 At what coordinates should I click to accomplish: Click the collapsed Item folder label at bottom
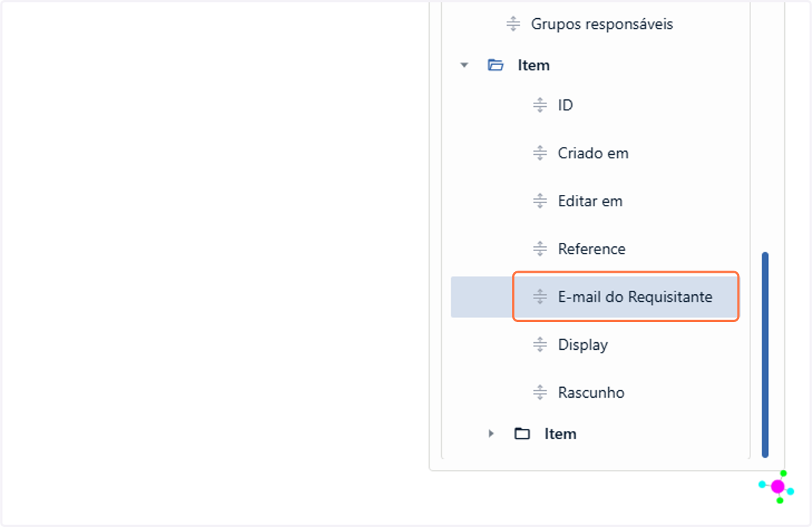point(560,434)
